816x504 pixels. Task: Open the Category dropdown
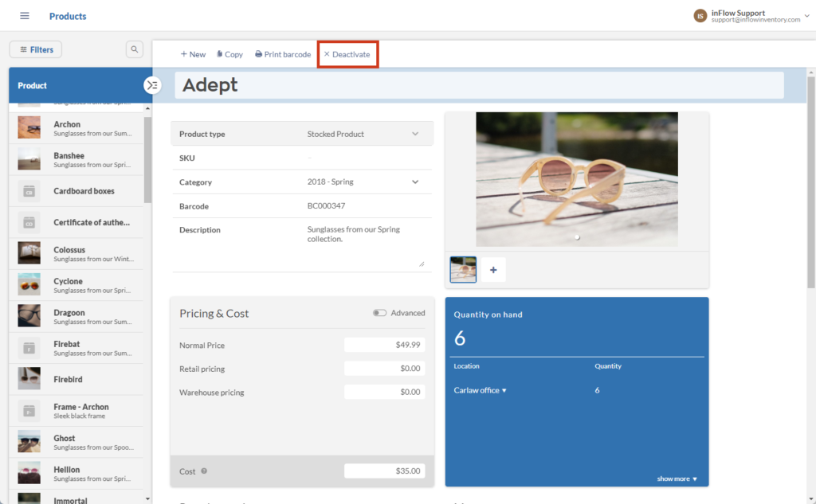[414, 182]
